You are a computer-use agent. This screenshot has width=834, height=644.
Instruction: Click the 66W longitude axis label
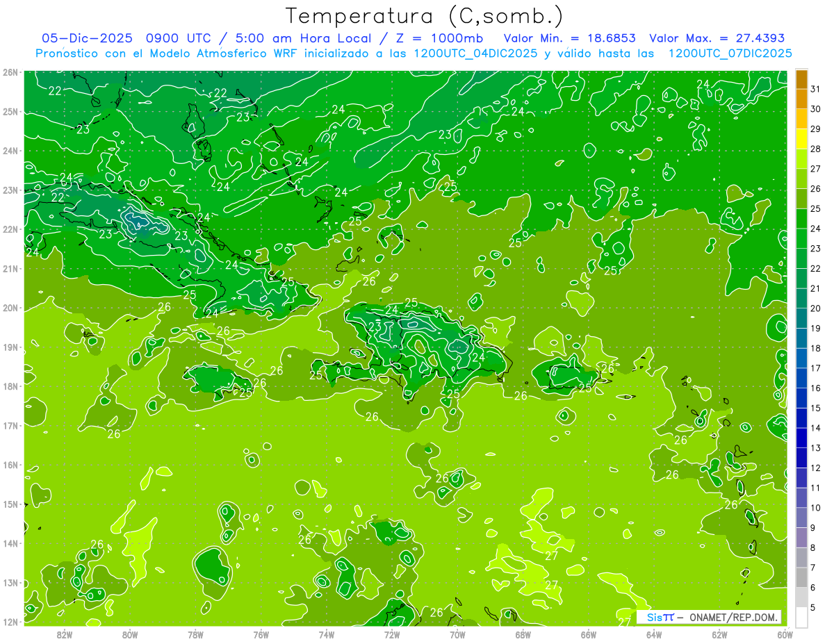[589, 634]
